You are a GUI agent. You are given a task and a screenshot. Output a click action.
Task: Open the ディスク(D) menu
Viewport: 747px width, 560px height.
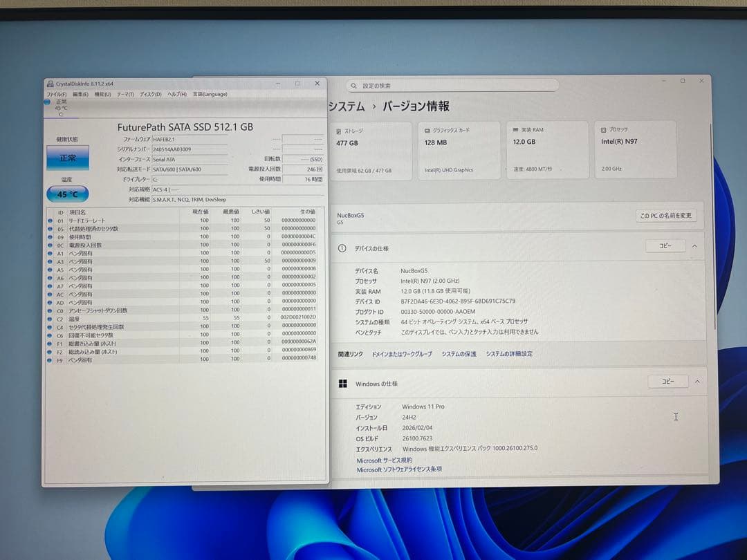[x=151, y=94]
